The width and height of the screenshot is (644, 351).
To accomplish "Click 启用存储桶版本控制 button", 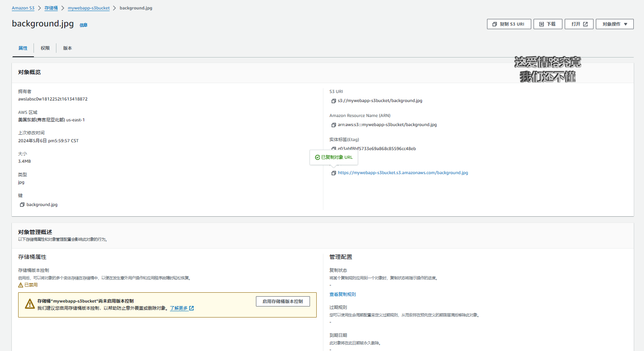I will click(283, 301).
